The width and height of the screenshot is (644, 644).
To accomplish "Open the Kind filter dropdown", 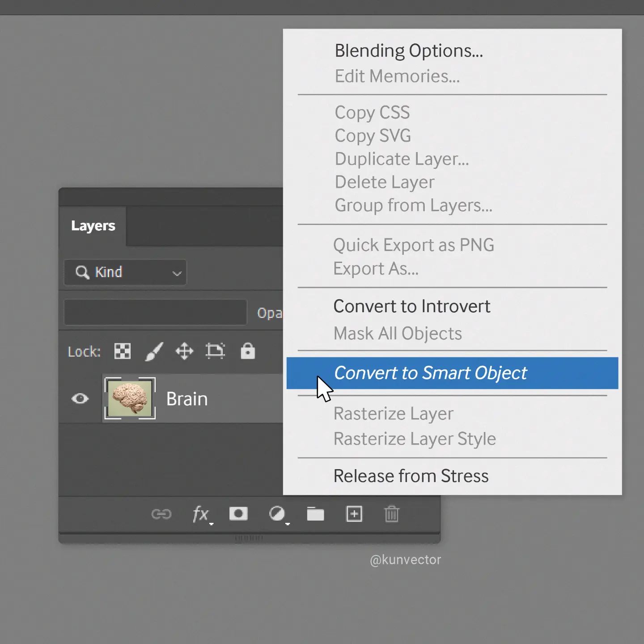I will click(125, 272).
